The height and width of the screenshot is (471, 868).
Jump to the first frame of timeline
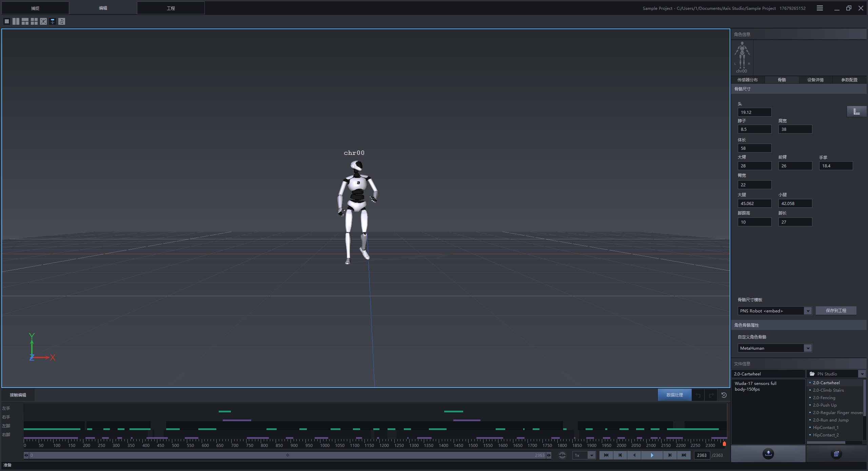(606, 455)
